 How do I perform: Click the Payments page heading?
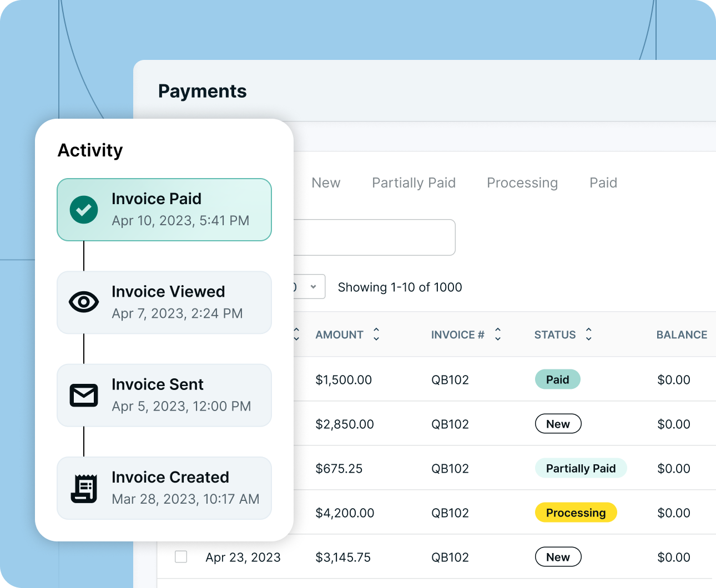[203, 91]
